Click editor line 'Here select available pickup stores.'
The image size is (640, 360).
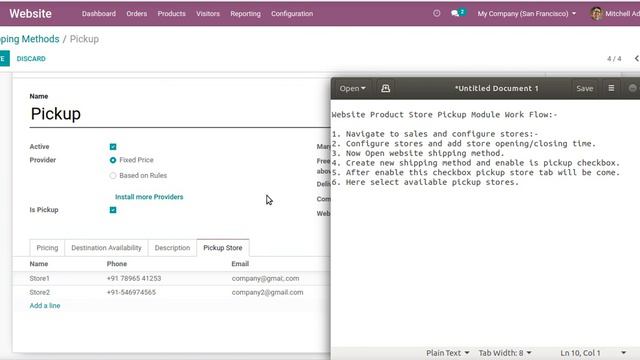(x=425, y=182)
